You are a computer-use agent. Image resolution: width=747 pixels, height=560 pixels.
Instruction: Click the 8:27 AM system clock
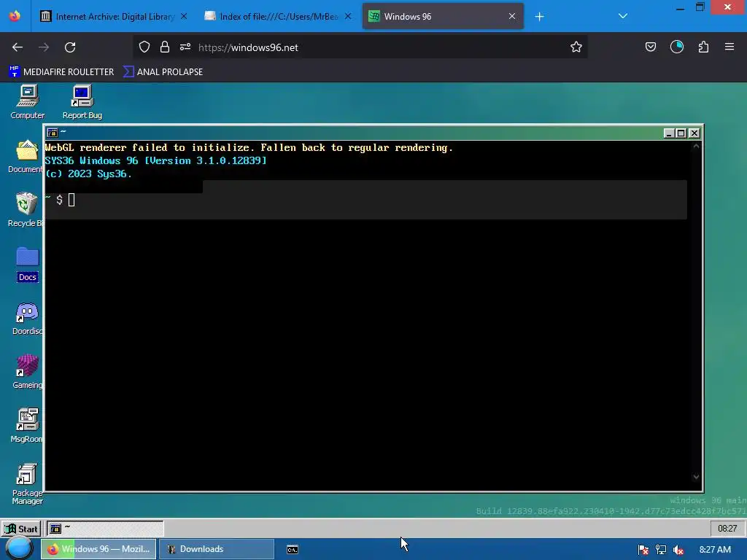pyautogui.click(x=715, y=550)
